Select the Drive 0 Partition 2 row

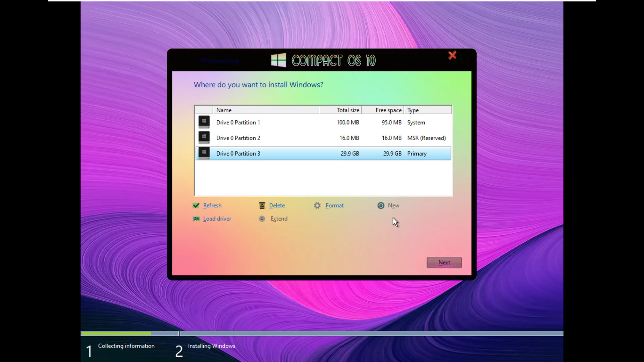point(323,138)
